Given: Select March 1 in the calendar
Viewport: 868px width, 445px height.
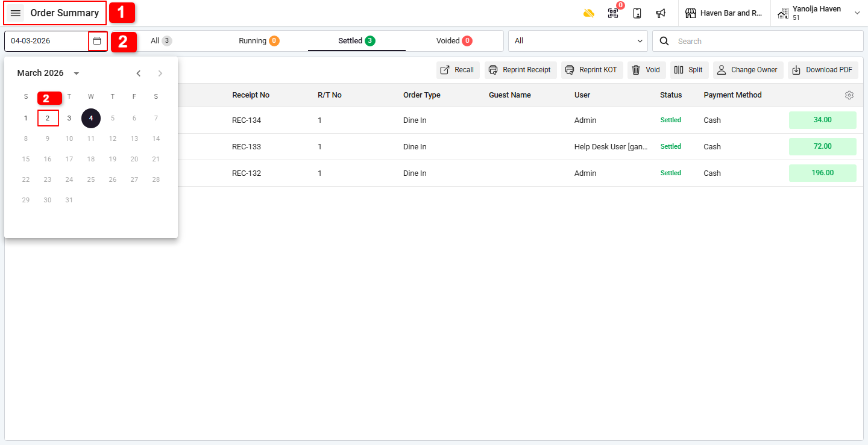Looking at the screenshot, I should pyautogui.click(x=26, y=118).
